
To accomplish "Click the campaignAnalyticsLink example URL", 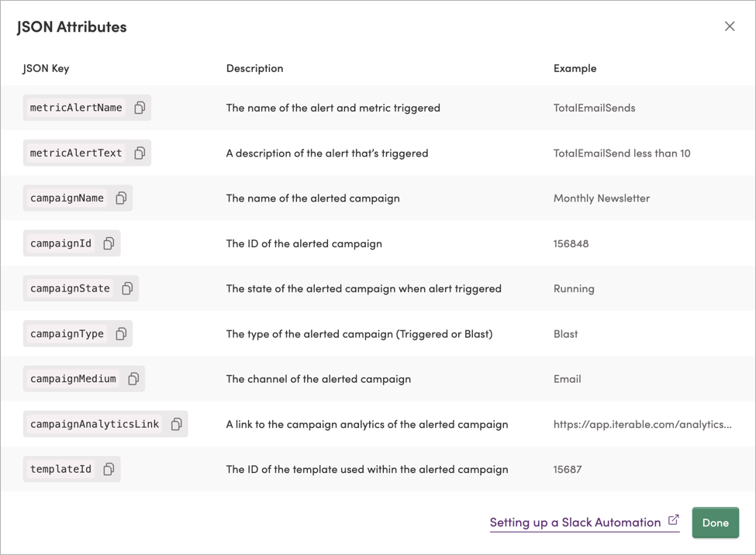I will 644,424.
